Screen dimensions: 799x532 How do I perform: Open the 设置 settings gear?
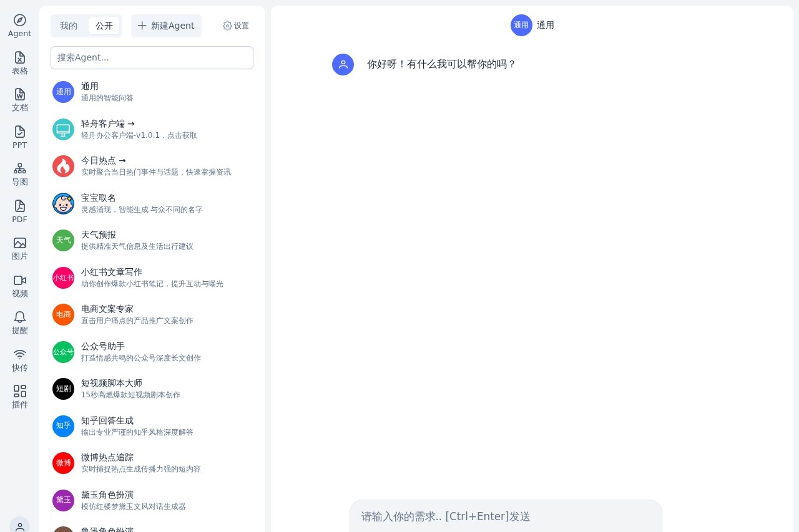click(235, 26)
